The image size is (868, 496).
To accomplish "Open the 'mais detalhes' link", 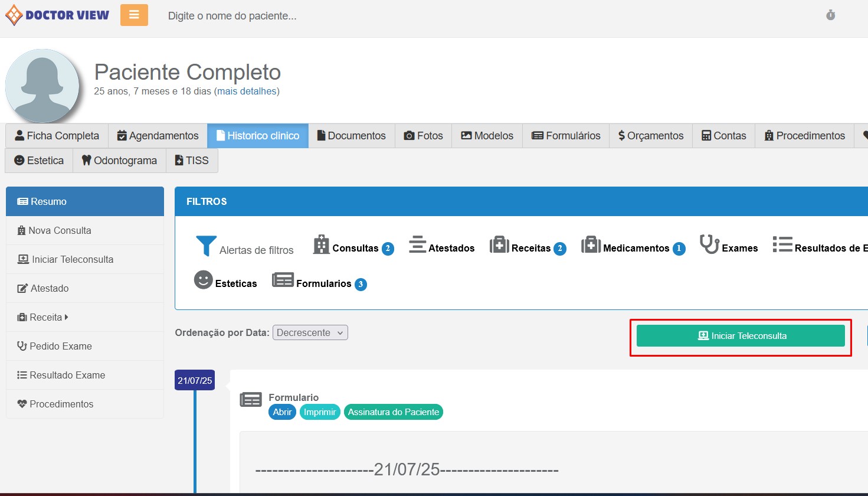I will [x=247, y=92].
